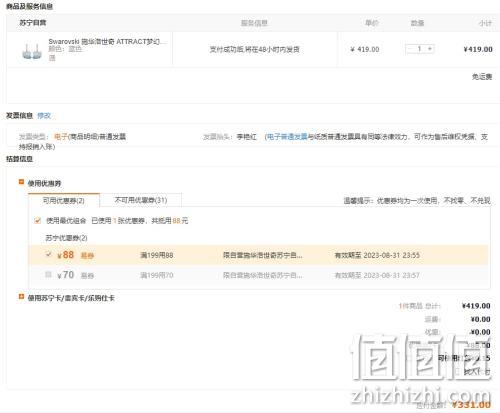500x413 pixels.
Task: Click expiry 2023-08-31 23:55 text
Action: [377, 255]
